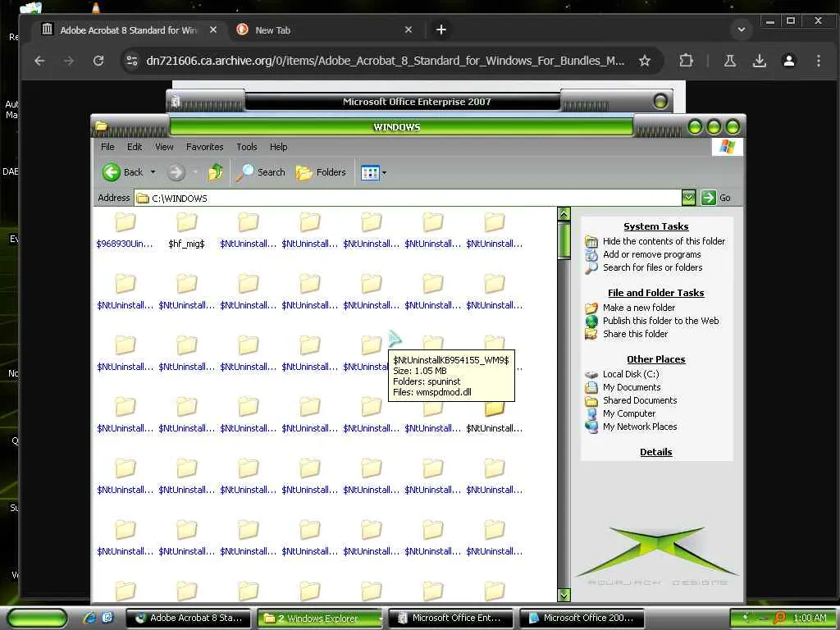The height and width of the screenshot is (630, 840).
Task: Reload the browser page
Action: 98,61
